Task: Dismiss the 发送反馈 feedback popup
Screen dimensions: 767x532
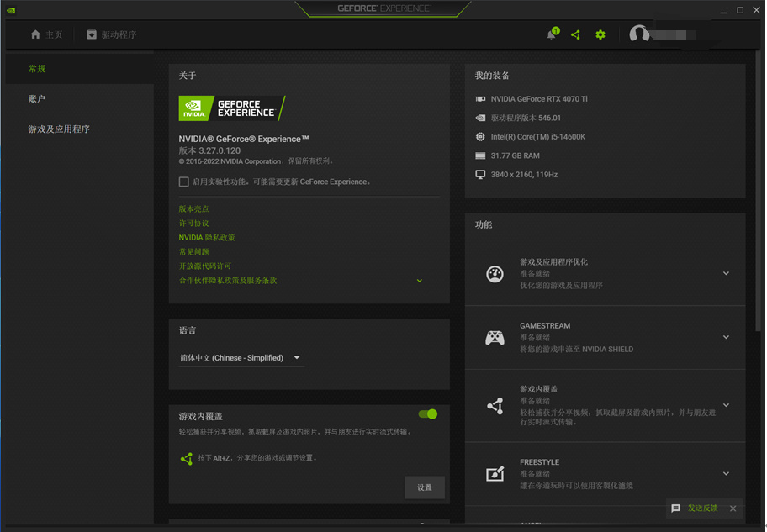Action: [x=733, y=508]
